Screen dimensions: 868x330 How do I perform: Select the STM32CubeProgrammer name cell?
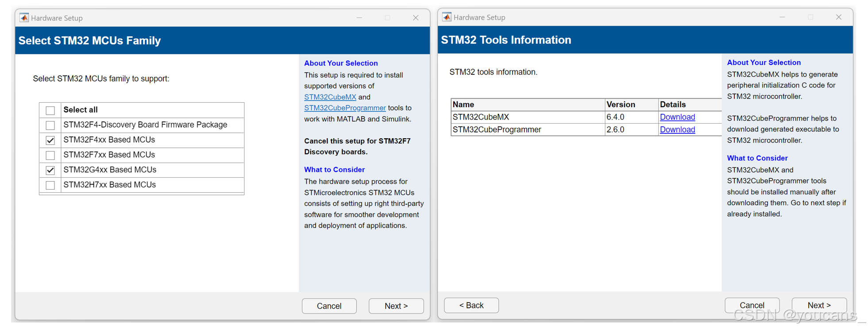[528, 130]
